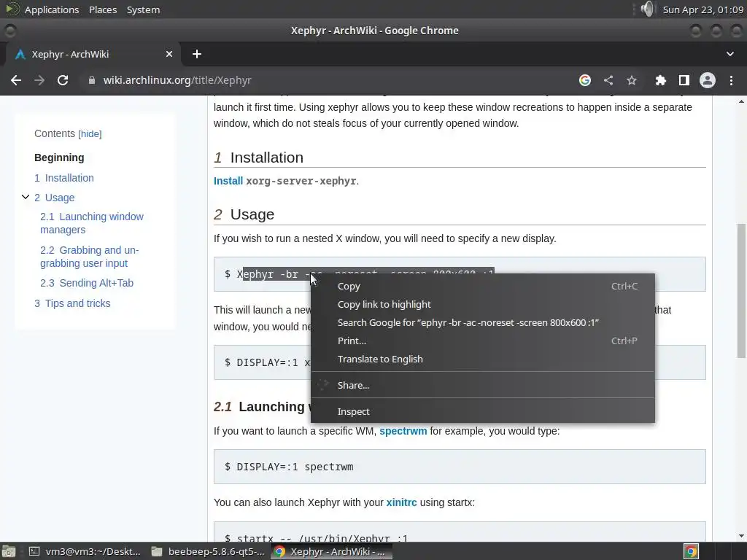
Task: Follow the spectrwm link
Action: [403, 431]
